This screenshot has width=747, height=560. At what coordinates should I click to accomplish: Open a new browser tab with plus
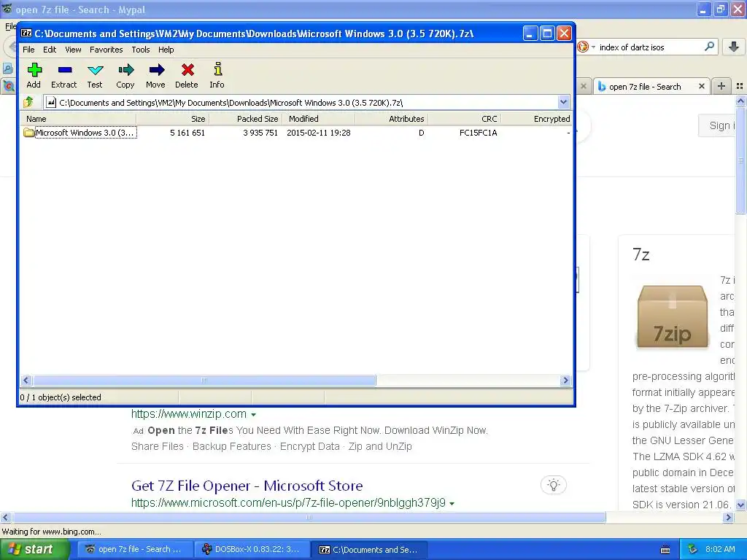tap(721, 86)
